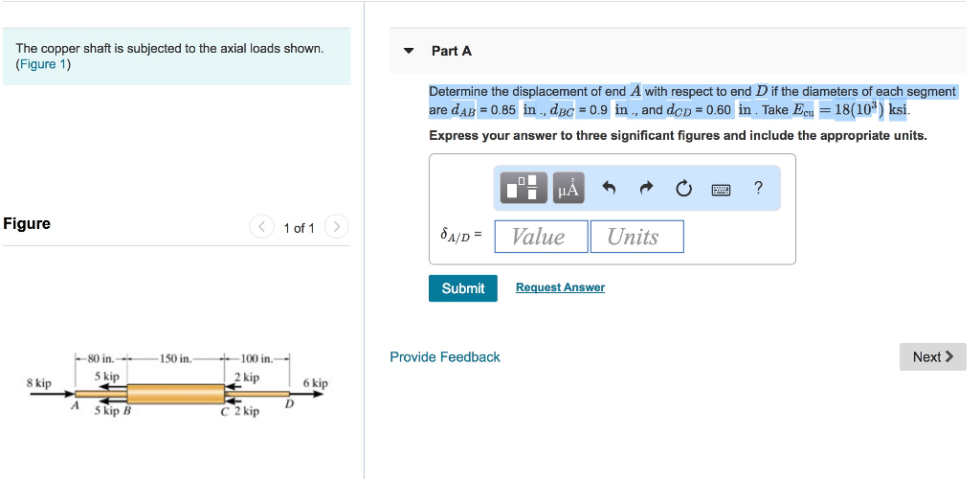Image resolution: width=980 pixels, height=479 pixels.
Task: Go to next figure arrow
Action: (x=337, y=226)
